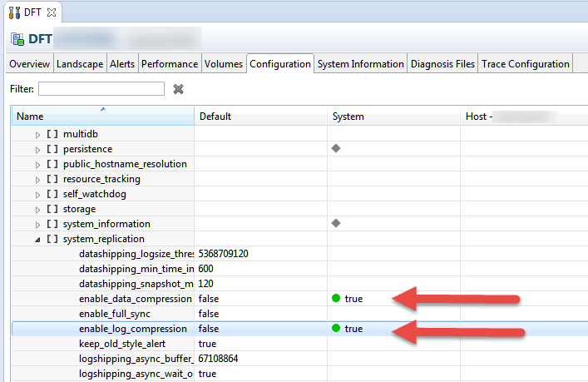Sort by the Name column header
The width and height of the screenshot is (588, 382).
coord(30,117)
